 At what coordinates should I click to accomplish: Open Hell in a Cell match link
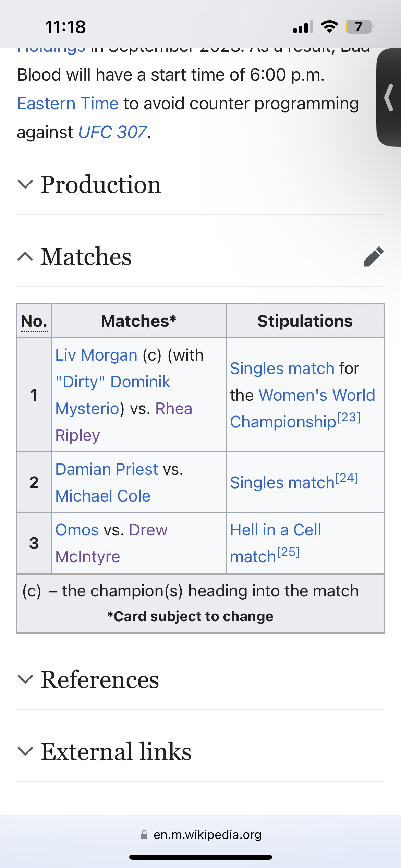[275, 530]
